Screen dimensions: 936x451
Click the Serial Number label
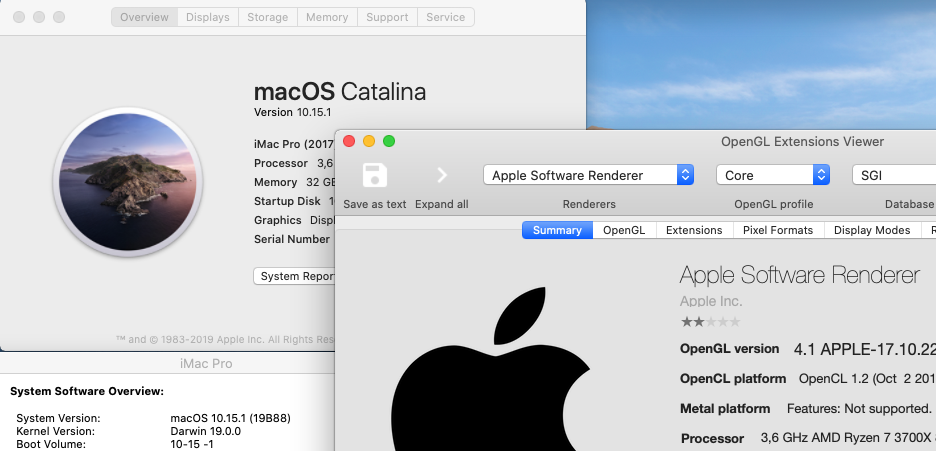coord(292,239)
